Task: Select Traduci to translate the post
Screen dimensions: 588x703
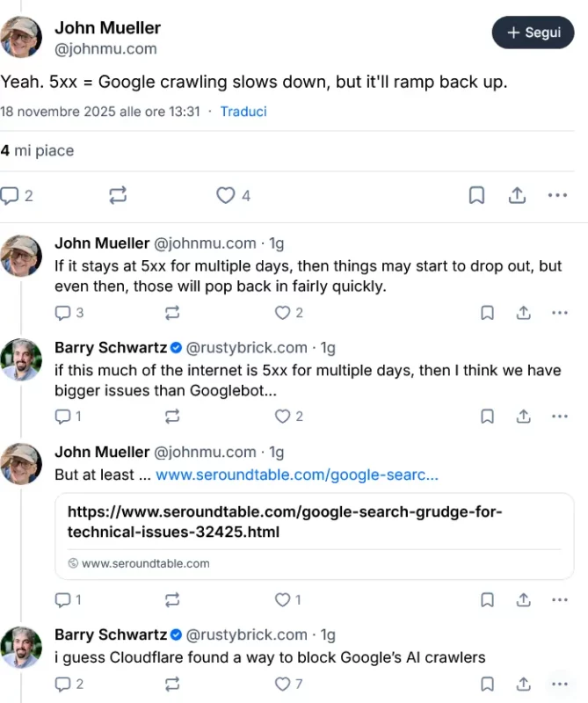Action: [x=243, y=112]
